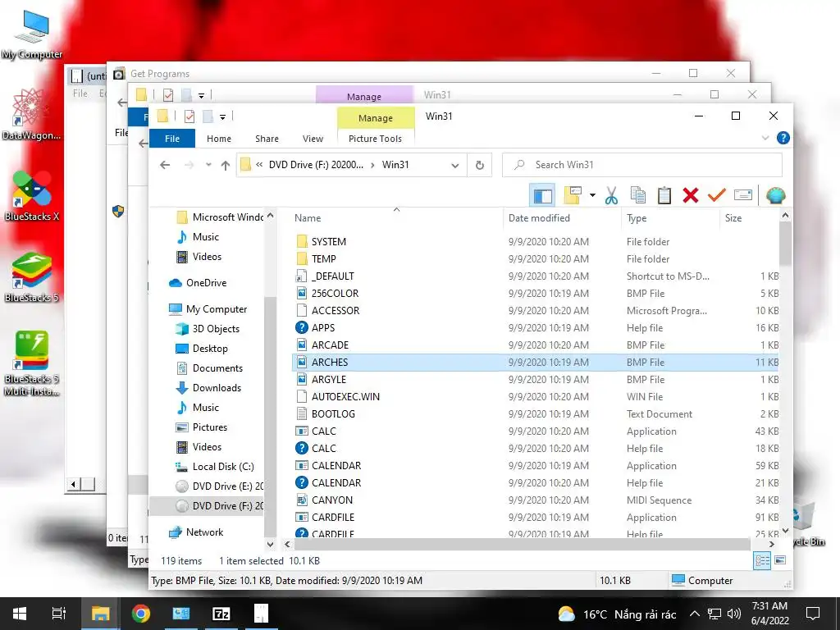This screenshot has width=840, height=630.
Task: Sort by the Name column header
Action: coord(308,218)
